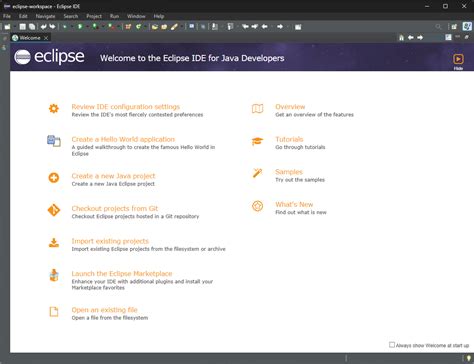Click the green Run toolbar button

80,27
